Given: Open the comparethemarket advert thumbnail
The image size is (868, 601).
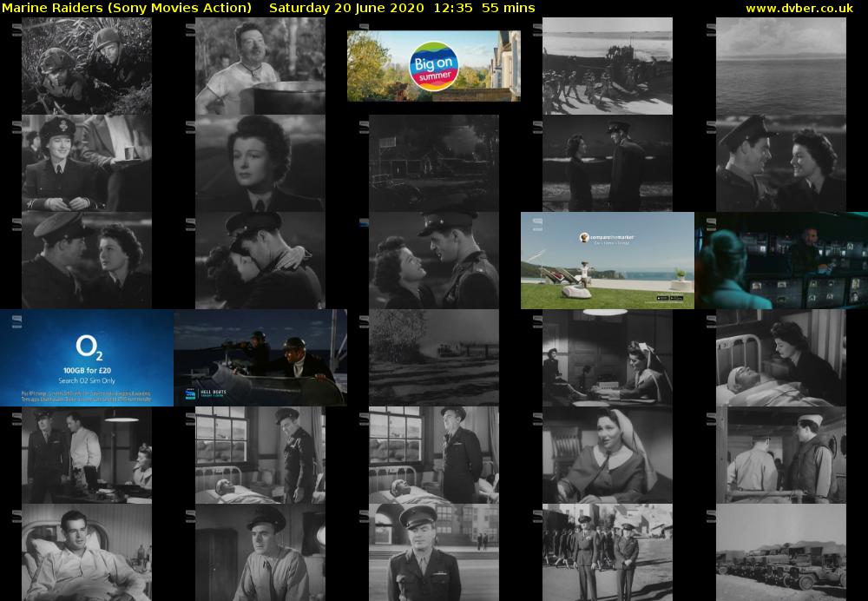Looking at the screenshot, I should [608, 261].
